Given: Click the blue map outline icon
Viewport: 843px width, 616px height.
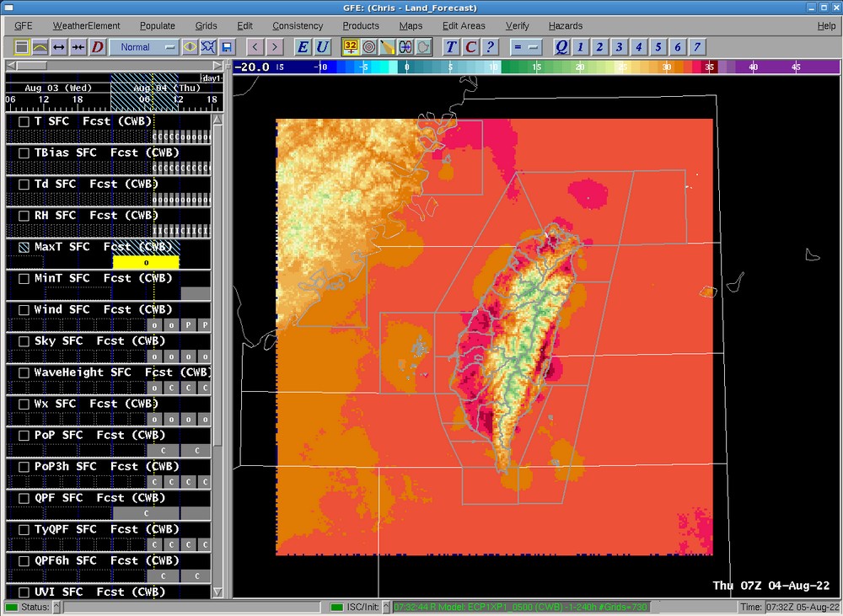Looking at the screenshot, I should [208, 47].
